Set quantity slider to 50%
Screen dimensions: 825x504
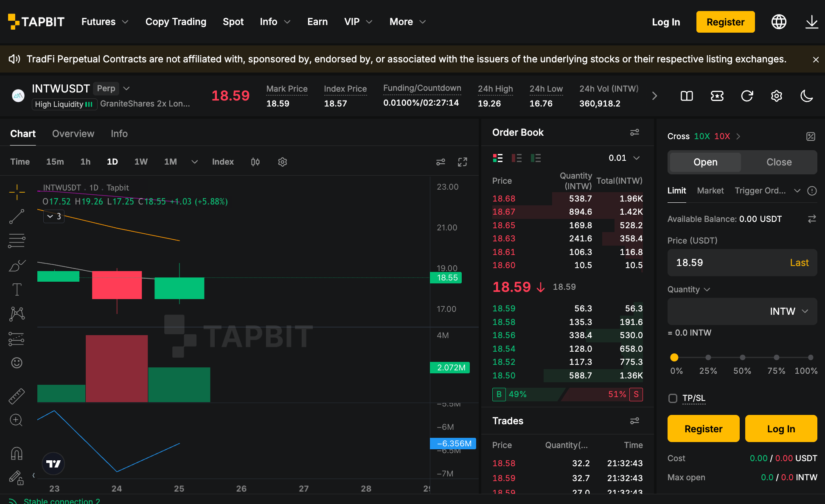[742, 358]
